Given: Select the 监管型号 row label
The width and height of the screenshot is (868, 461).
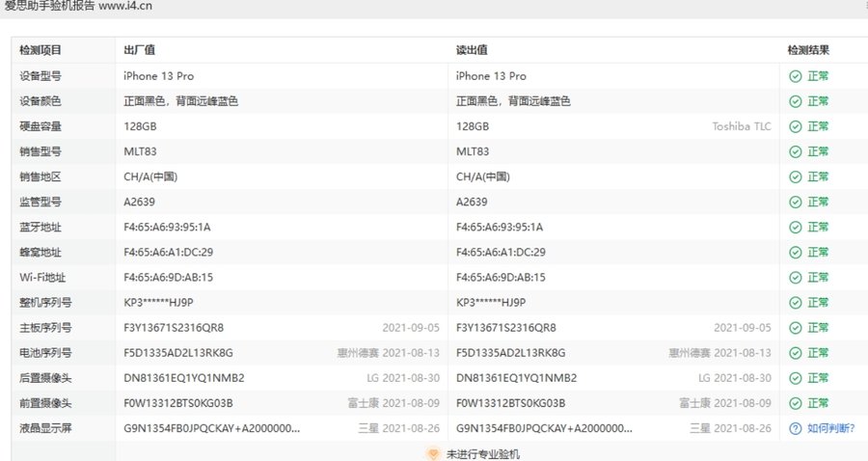Looking at the screenshot, I should point(41,202).
